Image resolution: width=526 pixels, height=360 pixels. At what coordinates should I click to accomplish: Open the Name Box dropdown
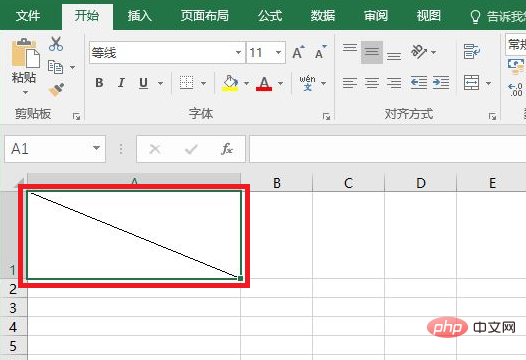[96, 148]
